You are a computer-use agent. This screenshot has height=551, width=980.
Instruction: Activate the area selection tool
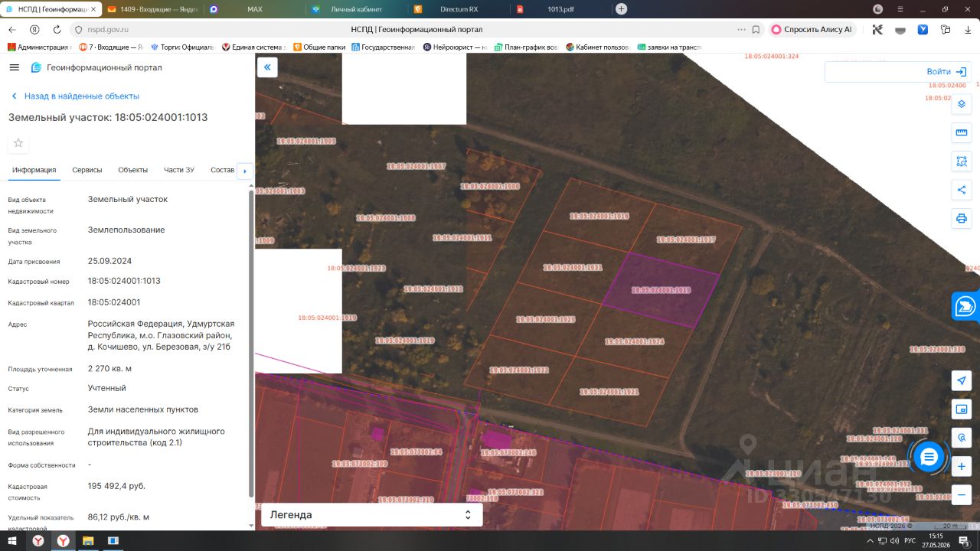962,161
